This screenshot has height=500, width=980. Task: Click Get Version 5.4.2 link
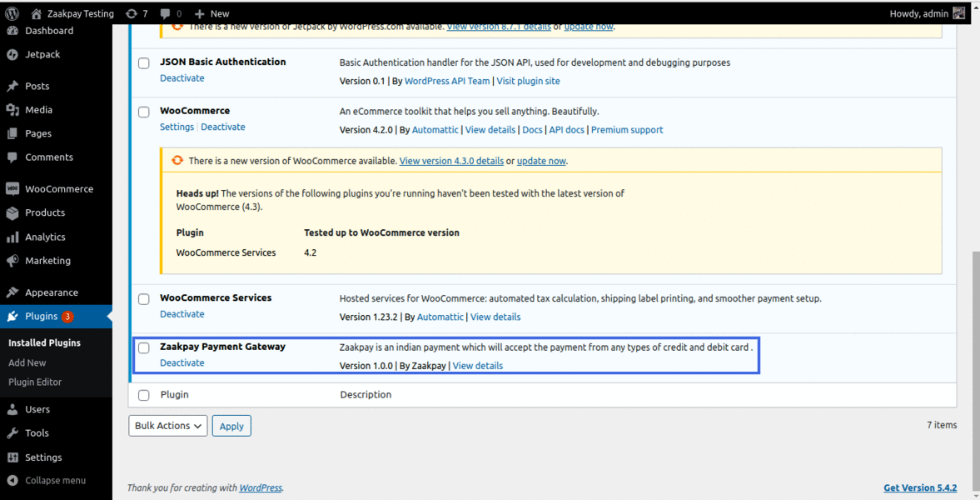click(x=920, y=487)
